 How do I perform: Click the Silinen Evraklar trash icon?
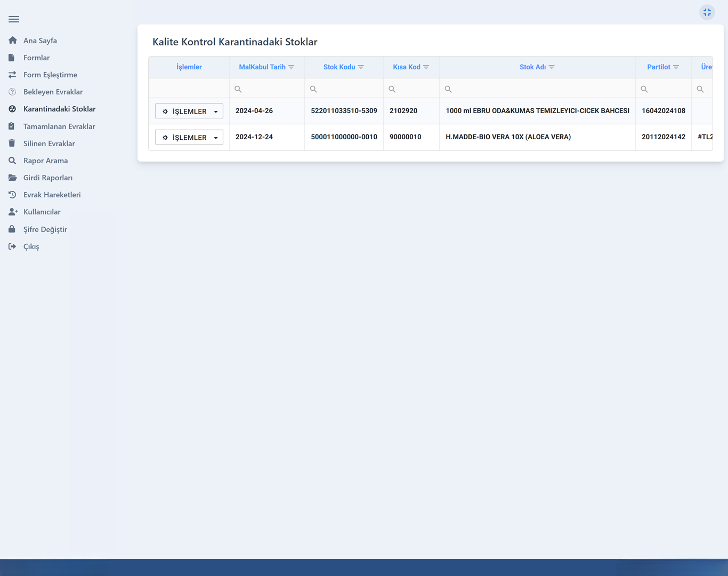(12, 143)
